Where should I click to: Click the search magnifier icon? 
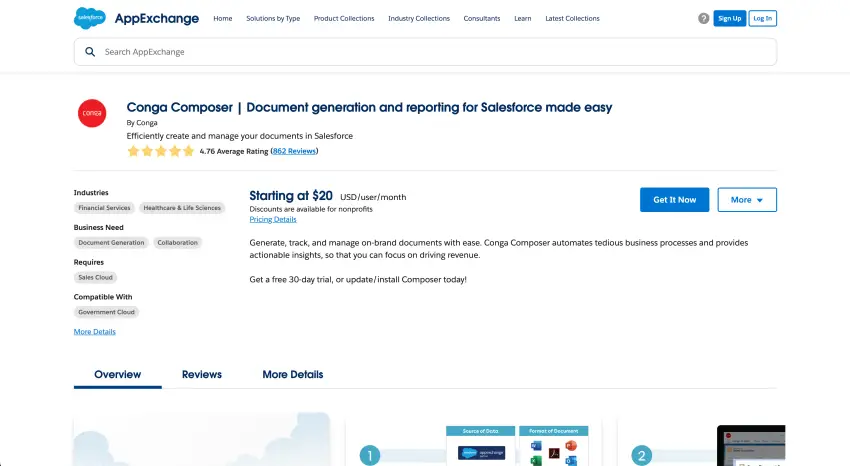pos(90,52)
